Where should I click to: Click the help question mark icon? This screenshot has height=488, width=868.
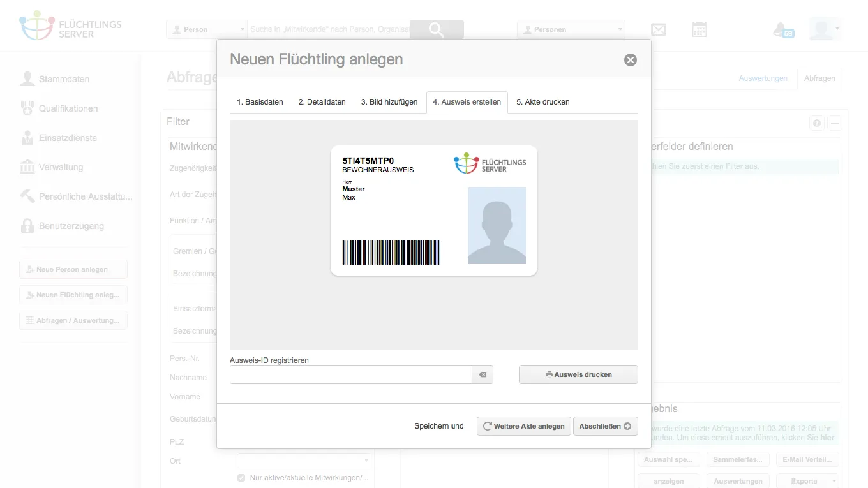tap(817, 124)
